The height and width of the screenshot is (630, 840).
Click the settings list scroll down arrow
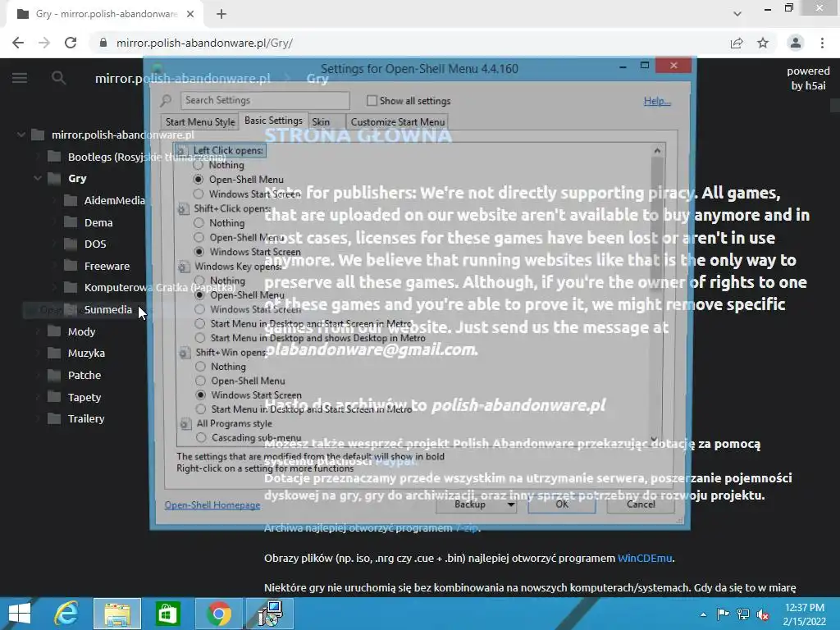click(x=654, y=440)
